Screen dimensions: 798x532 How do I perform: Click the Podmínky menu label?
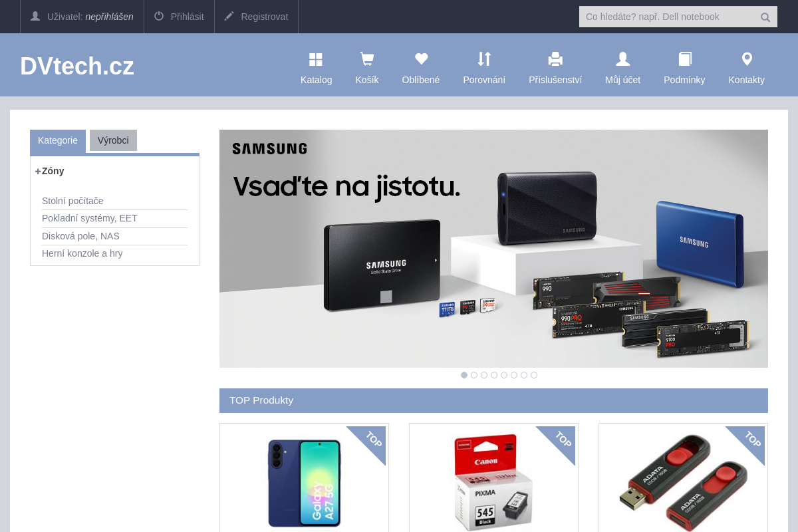click(x=684, y=80)
